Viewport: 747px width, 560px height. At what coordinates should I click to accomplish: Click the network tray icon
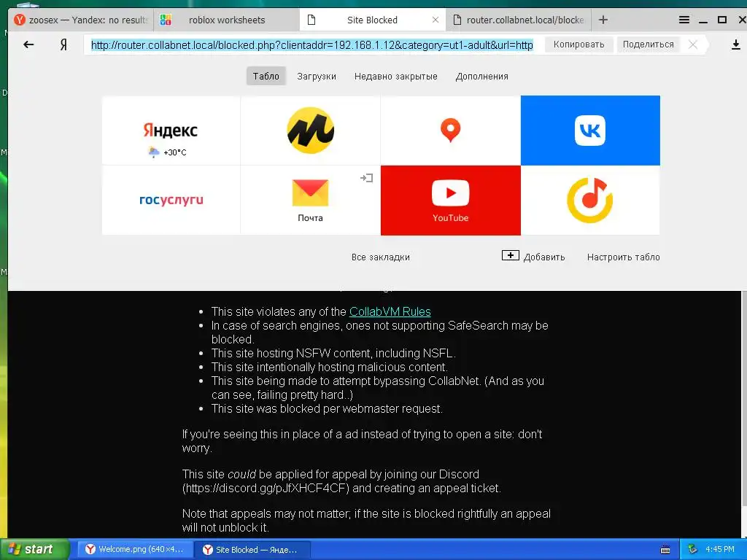(693, 549)
